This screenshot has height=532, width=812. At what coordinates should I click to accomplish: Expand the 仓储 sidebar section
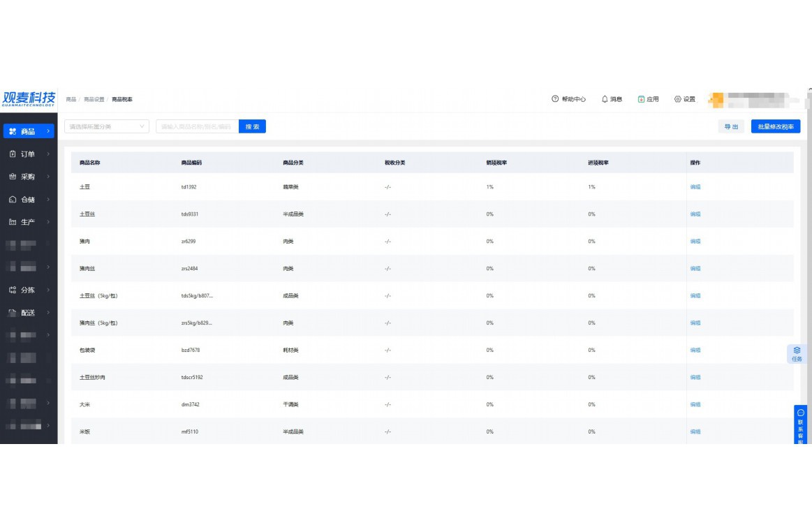48,200
